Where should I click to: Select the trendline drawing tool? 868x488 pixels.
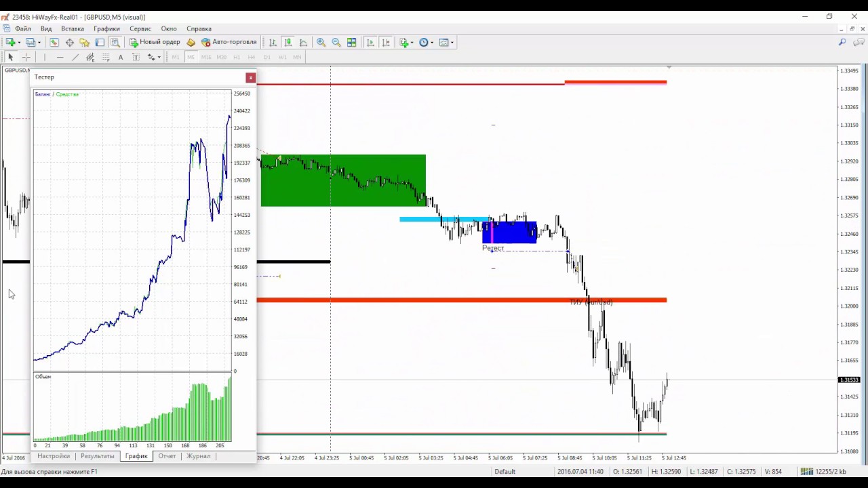[75, 57]
